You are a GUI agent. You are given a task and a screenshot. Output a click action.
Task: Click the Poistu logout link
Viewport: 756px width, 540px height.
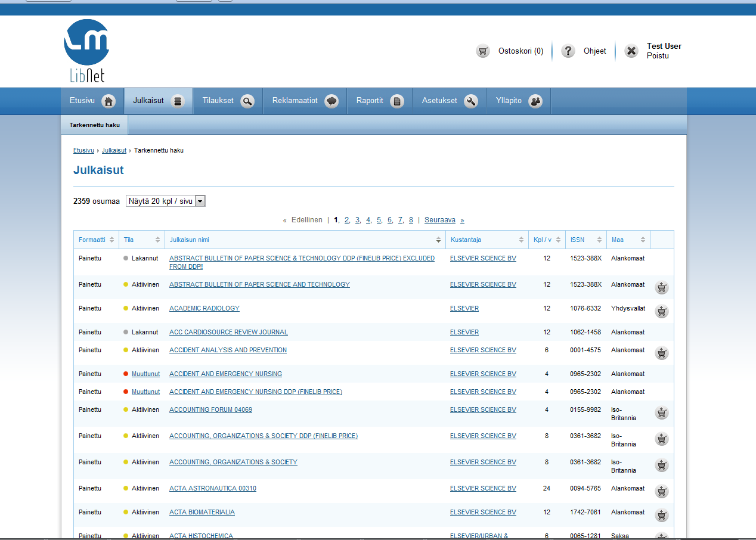pyautogui.click(x=658, y=56)
